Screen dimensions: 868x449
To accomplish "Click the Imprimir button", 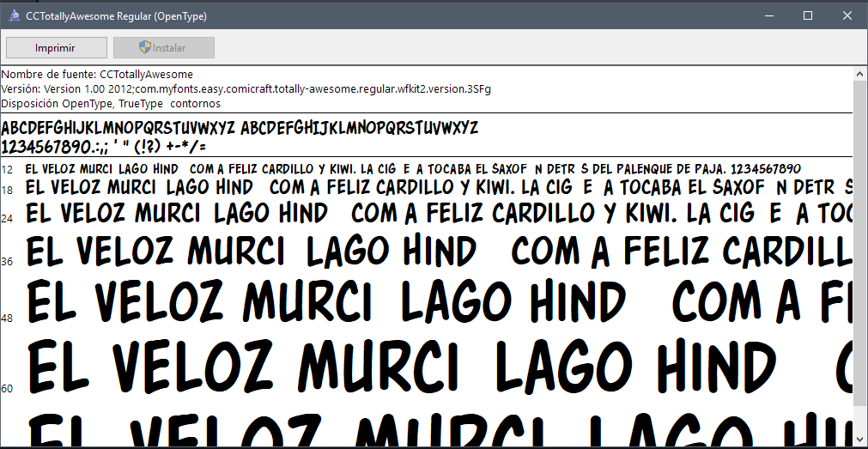I will (x=57, y=47).
